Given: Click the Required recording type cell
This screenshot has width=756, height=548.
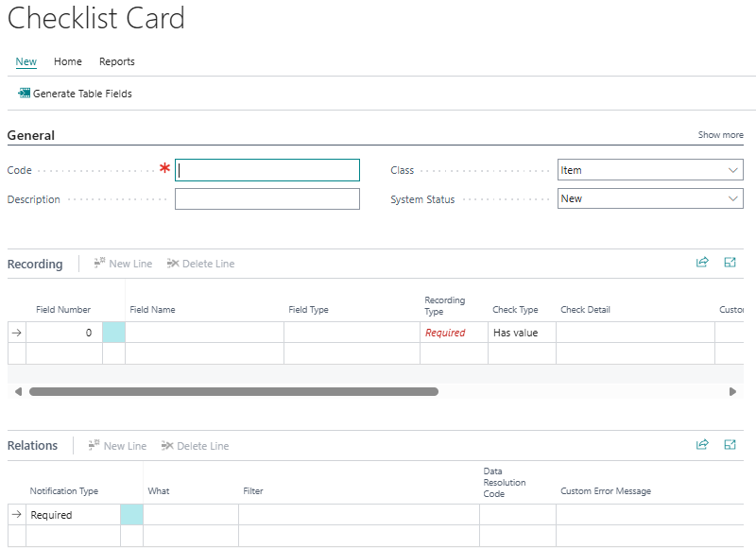Looking at the screenshot, I should [454, 333].
